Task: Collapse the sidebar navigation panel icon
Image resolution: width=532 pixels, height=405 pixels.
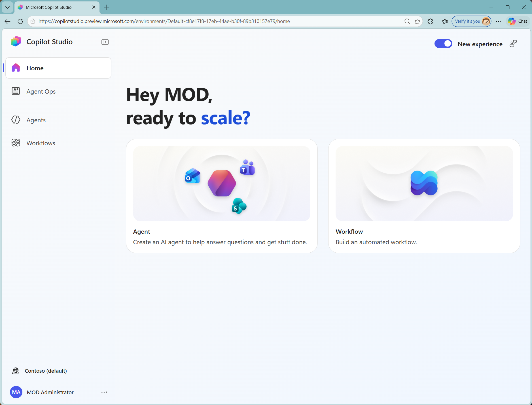Action: (105, 42)
